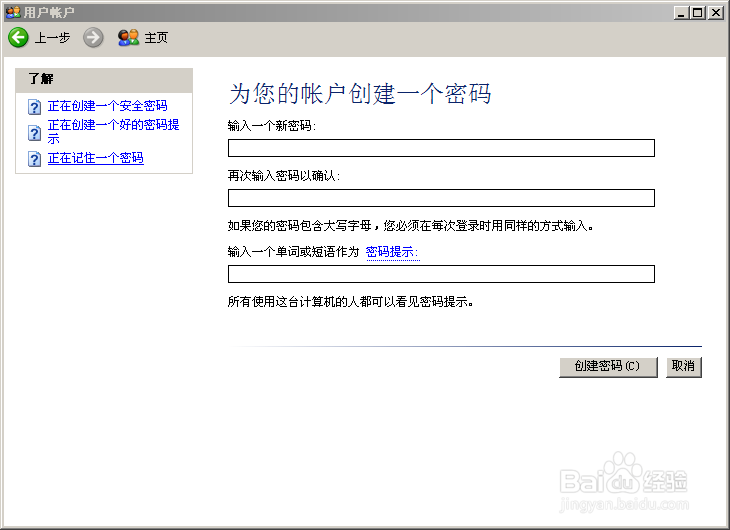Focus the confirm password input field
730x530 pixels.
(441, 198)
